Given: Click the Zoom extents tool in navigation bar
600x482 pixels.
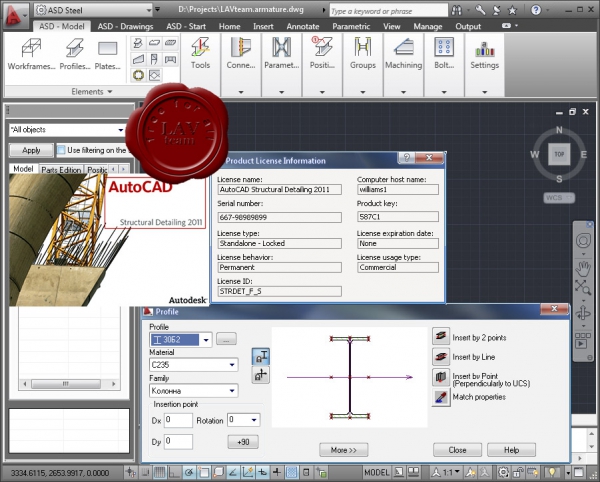Looking at the screenshot, I should 583,288.
